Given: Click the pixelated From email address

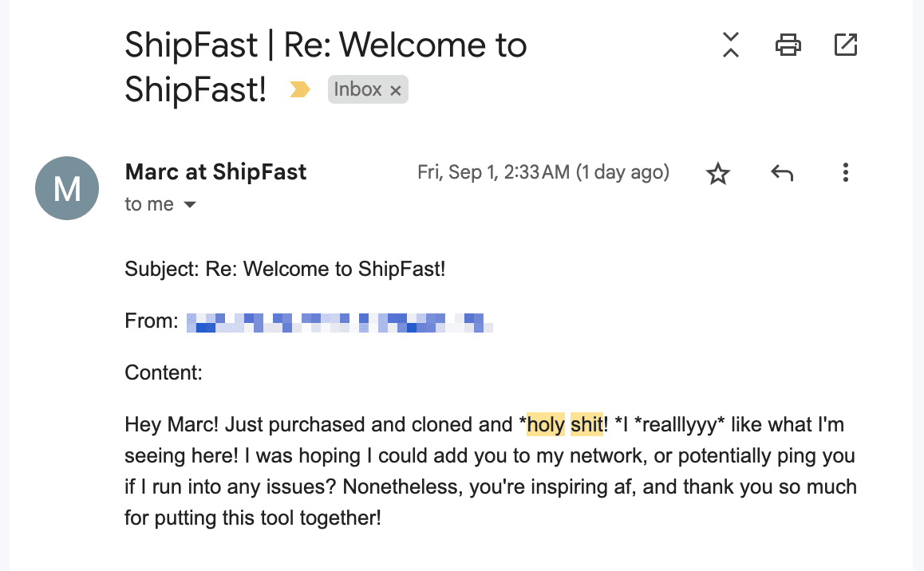Looking at the screenshot, I should click(339, 322).
